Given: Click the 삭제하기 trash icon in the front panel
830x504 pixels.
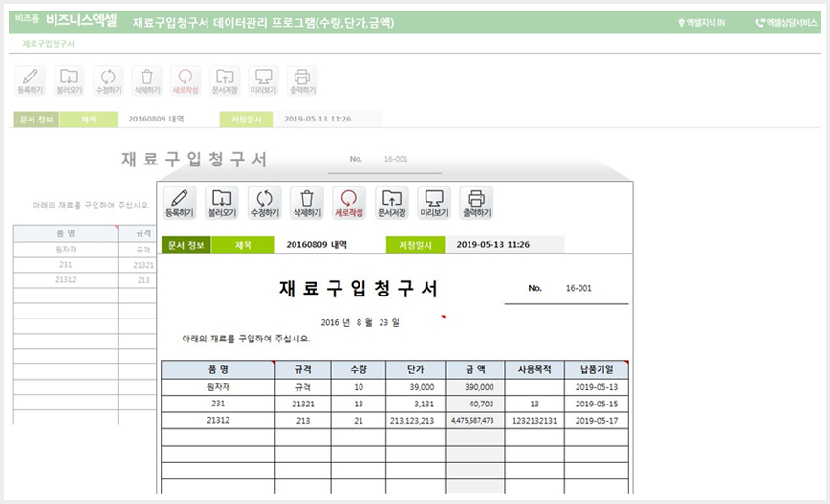Looking at the screenshot, I should pos(307,204).
